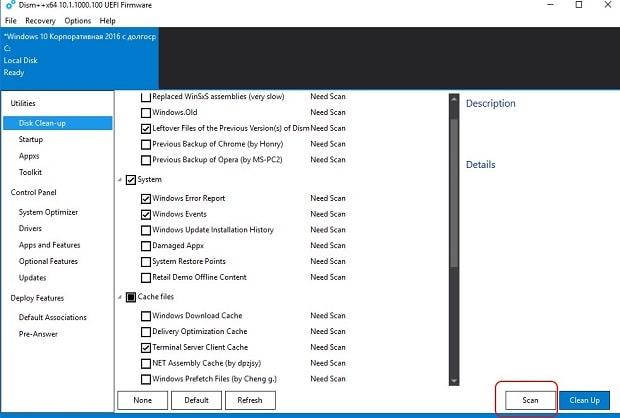Click the Default button
The image size is (620, 418).
click(197, 400)
